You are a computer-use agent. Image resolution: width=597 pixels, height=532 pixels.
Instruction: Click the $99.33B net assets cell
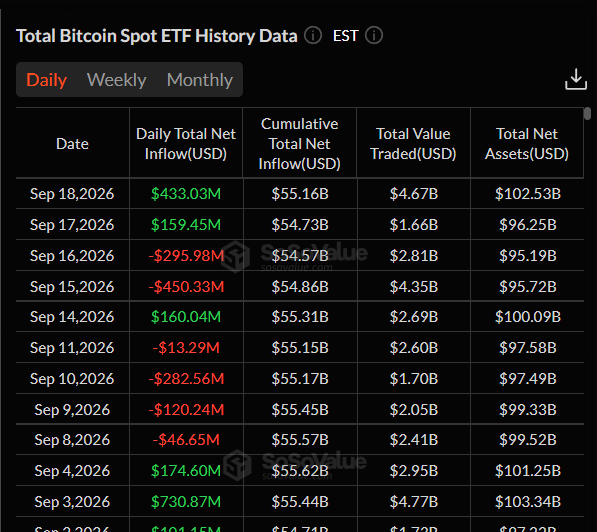coord(527,410)
